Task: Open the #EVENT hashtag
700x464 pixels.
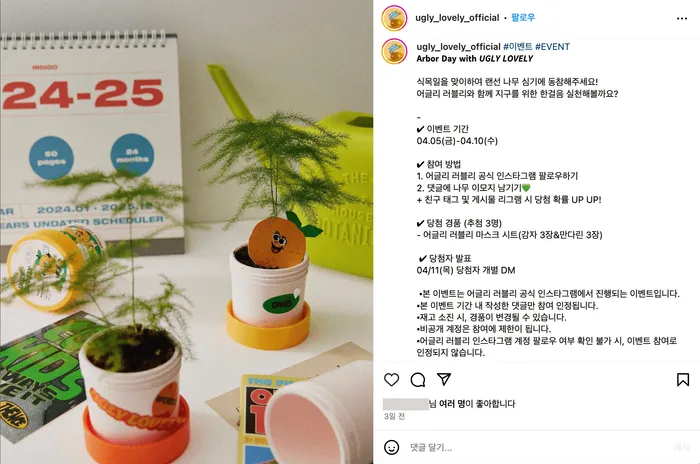Action: [552, 46]
